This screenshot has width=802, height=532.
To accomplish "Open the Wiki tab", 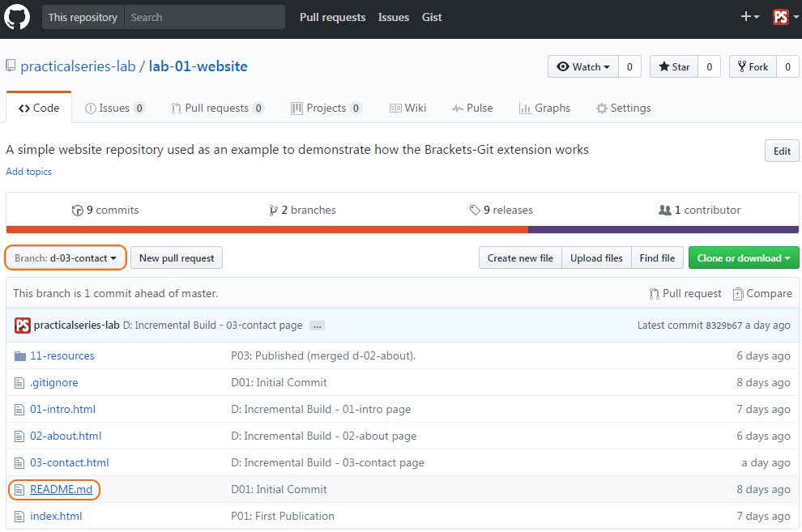I will coord(407,108).
